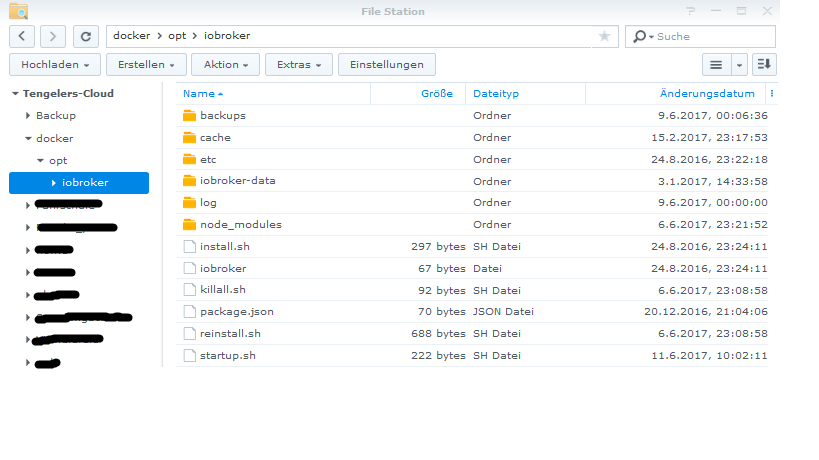Click opt in the breadcrumb path

(177, 36)
